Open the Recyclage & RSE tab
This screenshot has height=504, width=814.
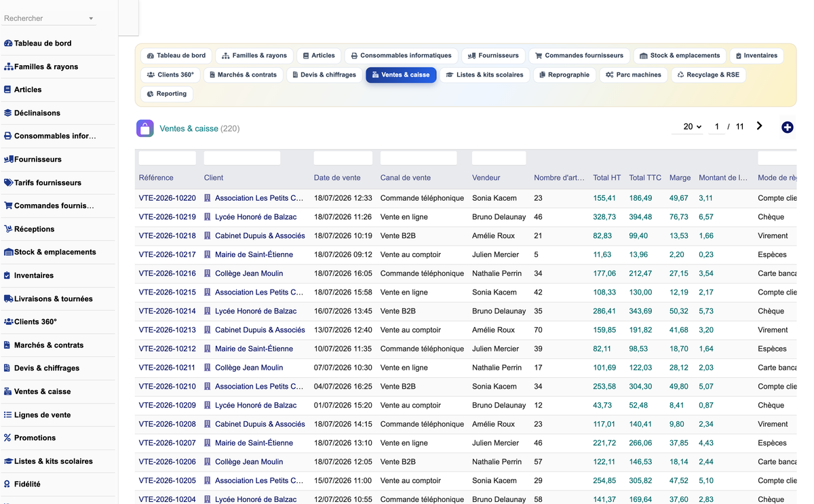point(708,75)
